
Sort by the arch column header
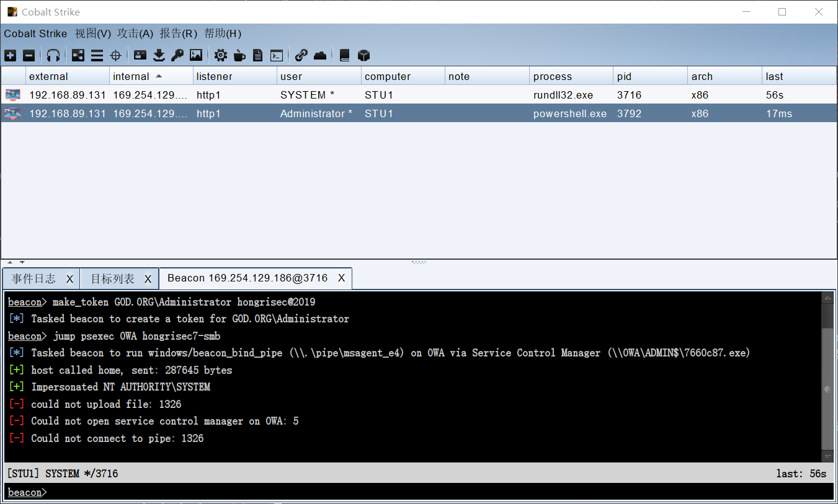click(x=725, y=76)
